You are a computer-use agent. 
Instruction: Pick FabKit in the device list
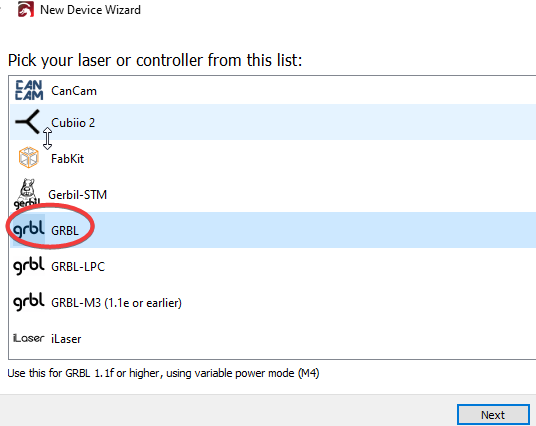coord(67,159)
